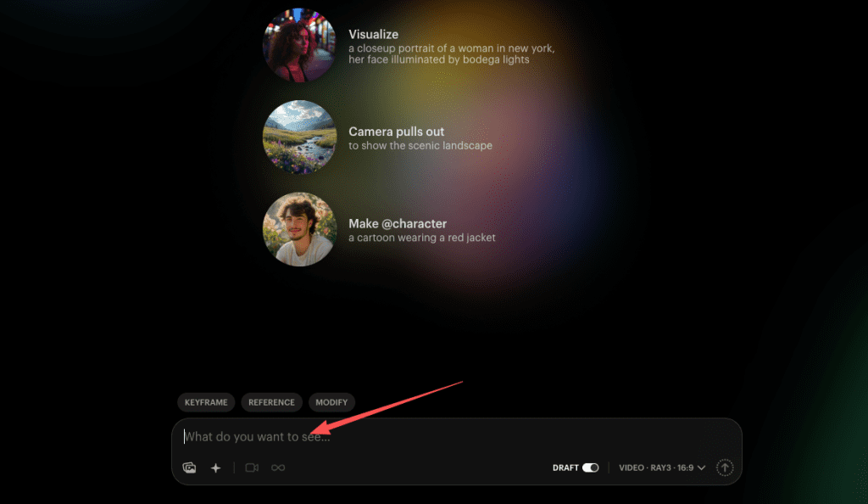Select the video camera icon

click(x=252, y=468)
